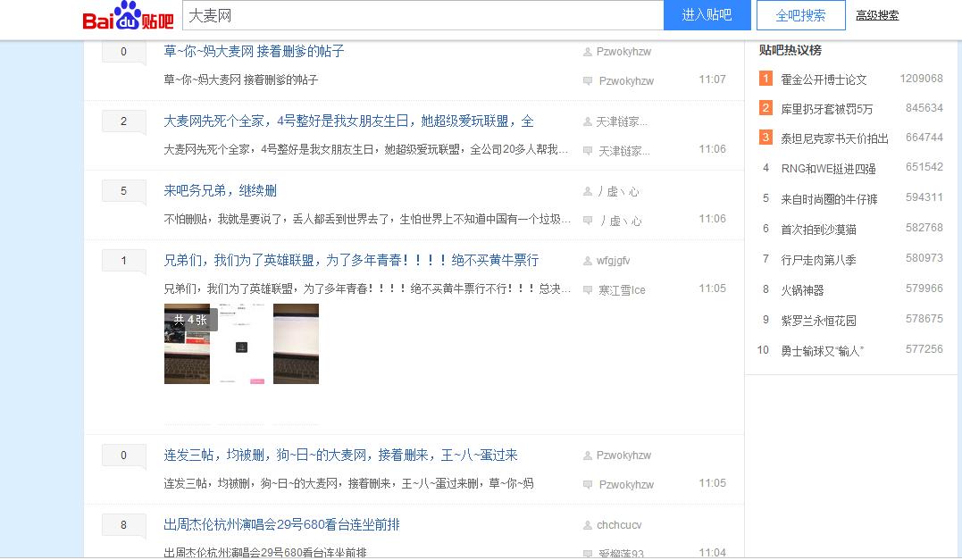Open hot topic 泰坦尼克家书天价拍出
Image resolution: width=962 pixels, height=560 pixels.
point(834,138)
